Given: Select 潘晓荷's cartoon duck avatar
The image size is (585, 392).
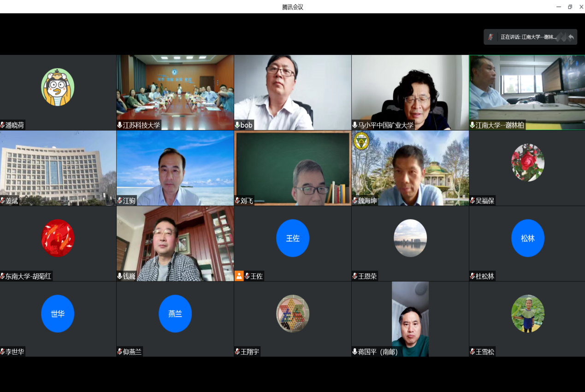Looking at the screenshot, I should [58, 87].
